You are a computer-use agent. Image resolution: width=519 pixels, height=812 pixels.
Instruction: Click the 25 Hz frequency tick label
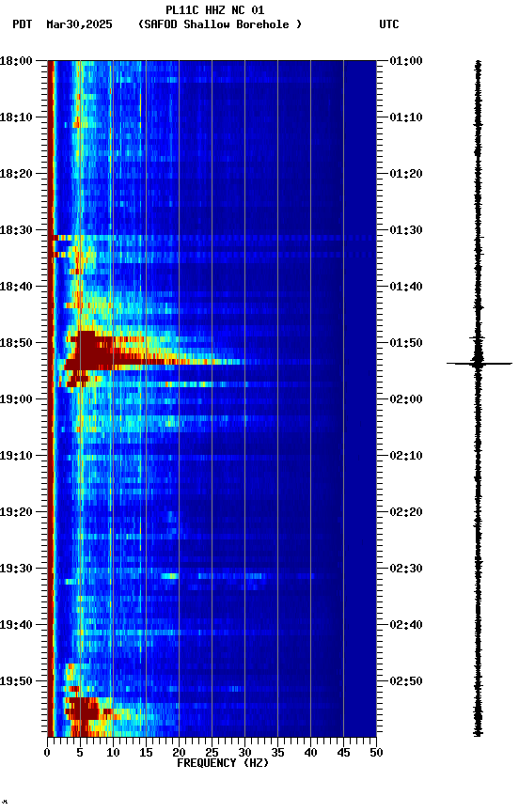pyautogui.click(x=212, y=753)
